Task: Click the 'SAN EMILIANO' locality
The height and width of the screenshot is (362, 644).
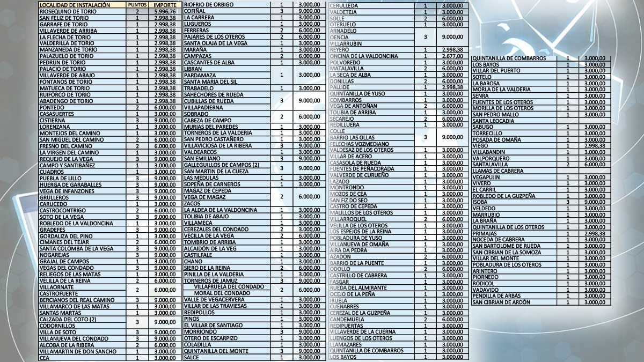Action: pos(201,158)
